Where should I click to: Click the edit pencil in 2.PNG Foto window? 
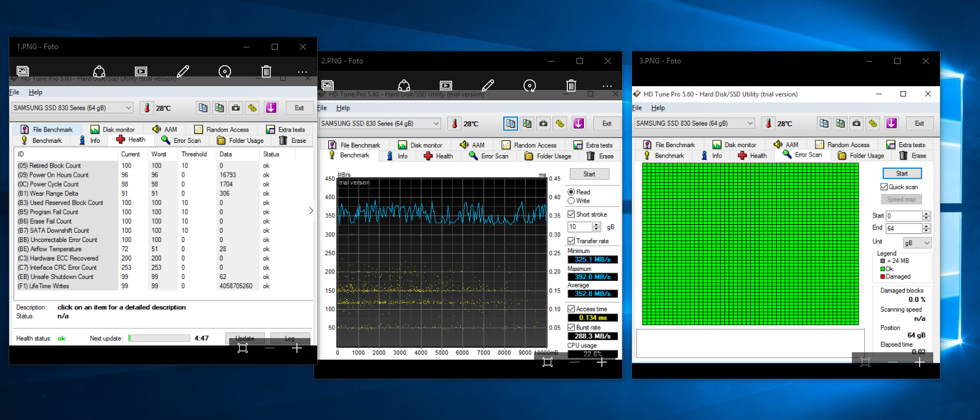(488, 86)
